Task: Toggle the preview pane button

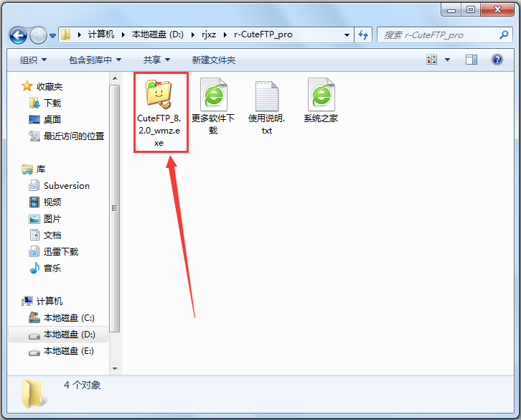Action: (x=471, y=60)
